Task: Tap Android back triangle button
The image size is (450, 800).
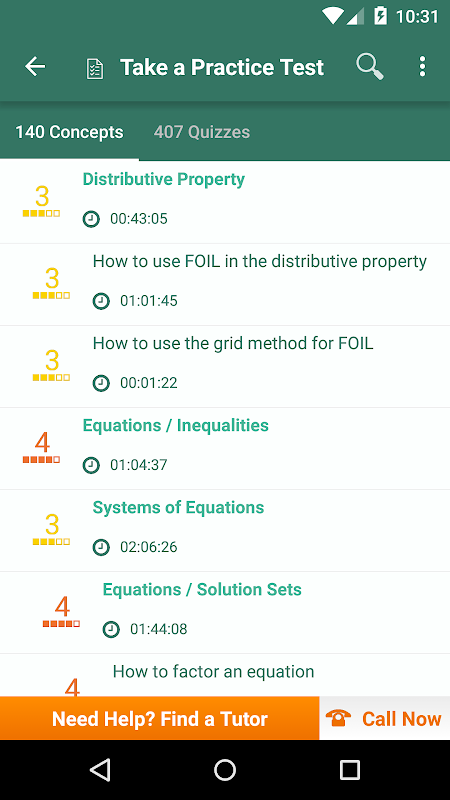Action: pyautogui.click(x=100, y=770)
